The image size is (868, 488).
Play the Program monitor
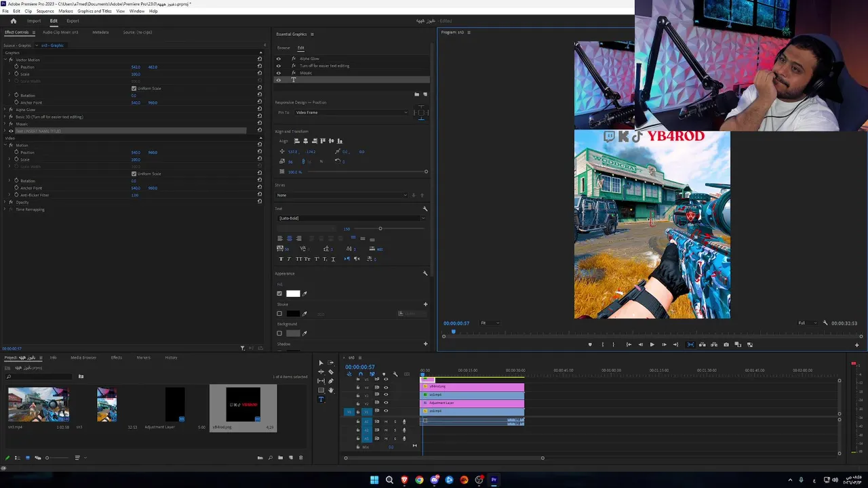coord(652,344)
